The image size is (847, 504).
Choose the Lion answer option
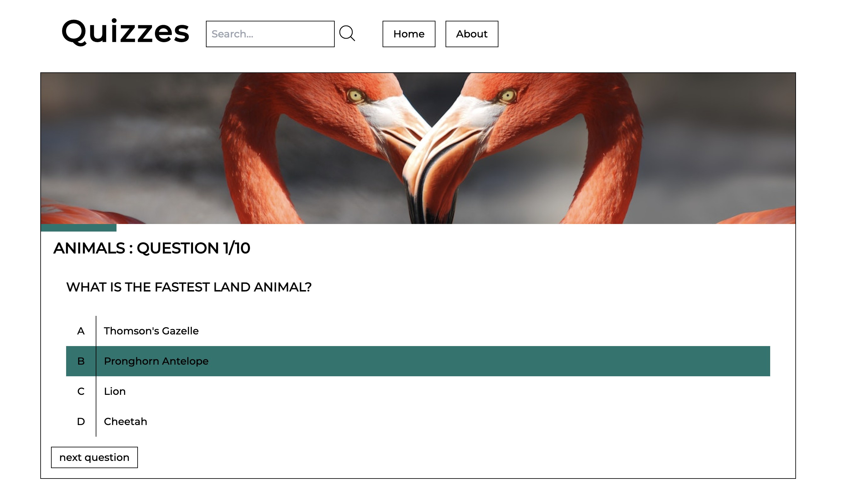[115, 391]
